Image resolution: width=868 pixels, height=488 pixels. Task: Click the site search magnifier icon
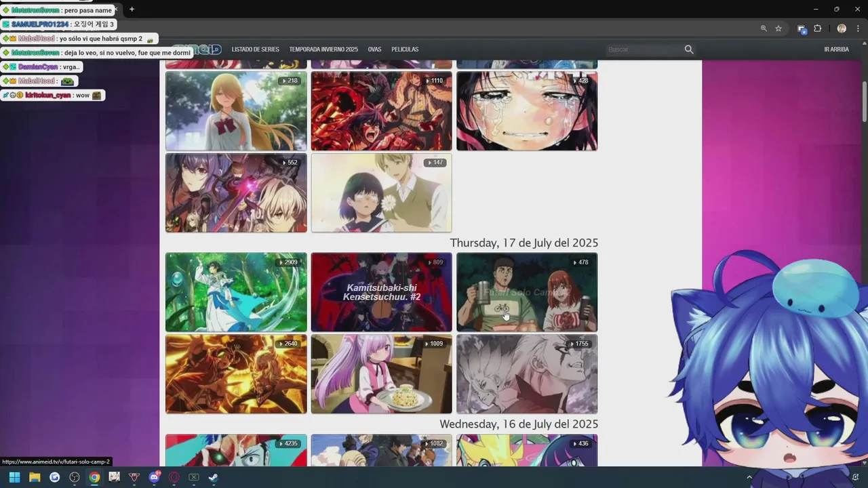pos(689,49)
